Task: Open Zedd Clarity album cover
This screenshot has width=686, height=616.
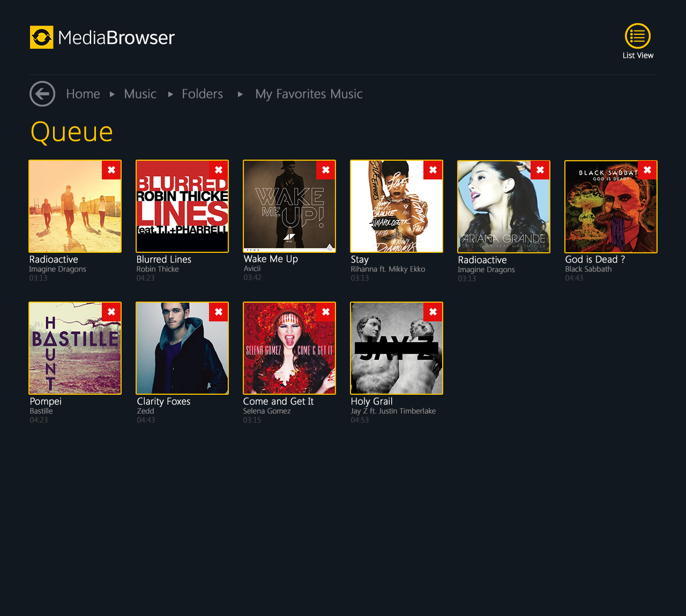Action: click(x=182, y=348)
